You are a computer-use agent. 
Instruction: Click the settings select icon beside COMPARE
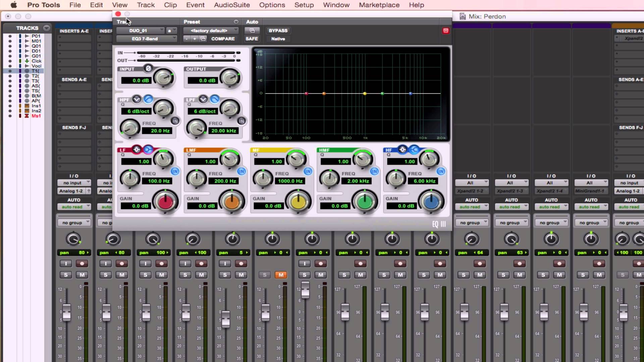point(203,39)
